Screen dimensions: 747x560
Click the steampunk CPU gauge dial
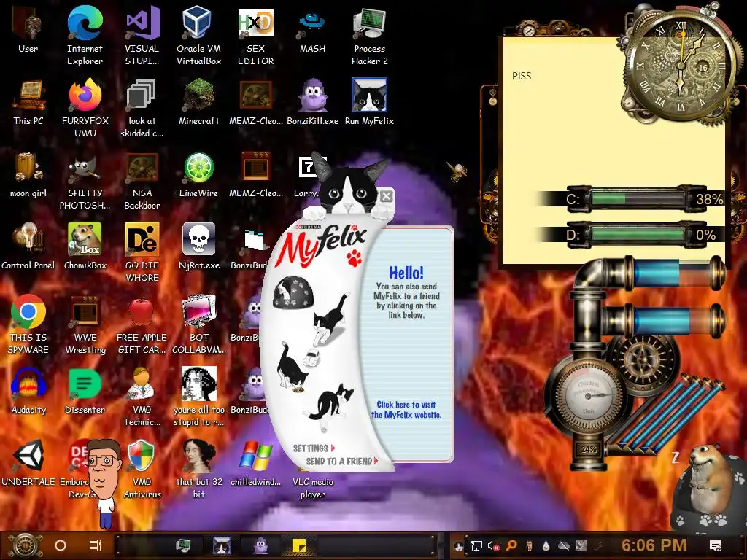[x=589, y=395]
